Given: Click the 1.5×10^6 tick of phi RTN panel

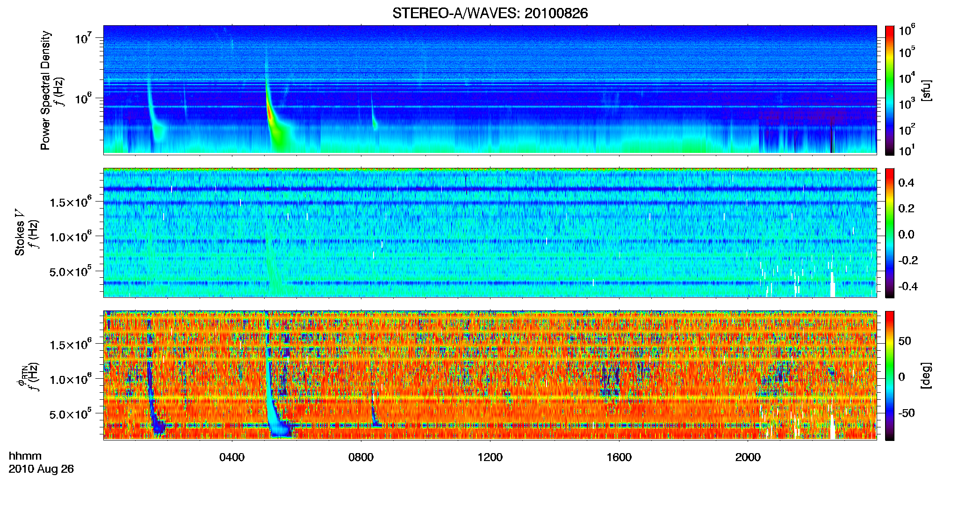Looking at the screenshot, I should coord(71,344).
